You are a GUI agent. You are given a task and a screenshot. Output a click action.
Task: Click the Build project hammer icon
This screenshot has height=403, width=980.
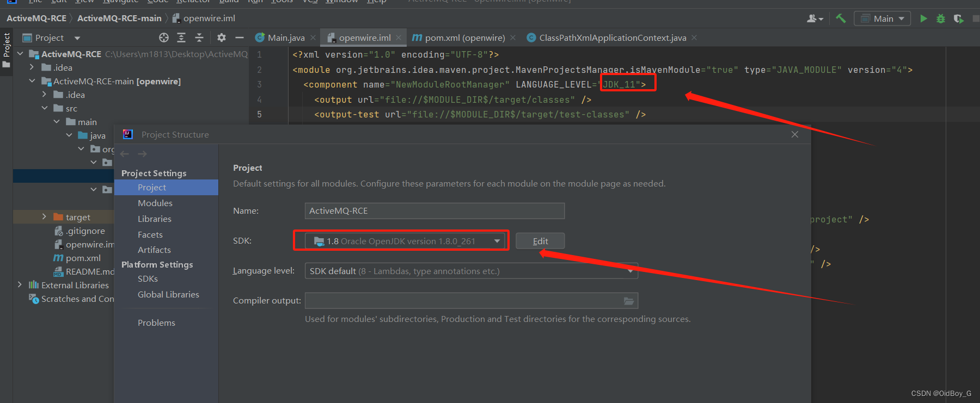point(841,18)
